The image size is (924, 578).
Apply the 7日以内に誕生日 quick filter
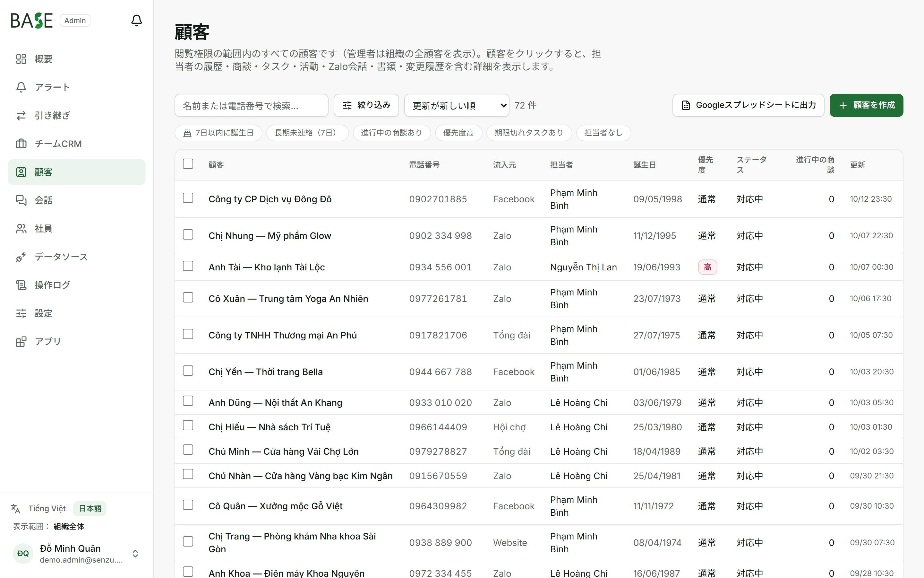pos(218,133)
